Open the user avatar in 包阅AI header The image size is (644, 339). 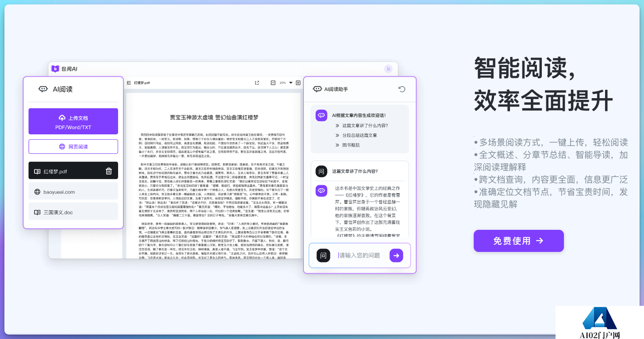pos(388,69)
